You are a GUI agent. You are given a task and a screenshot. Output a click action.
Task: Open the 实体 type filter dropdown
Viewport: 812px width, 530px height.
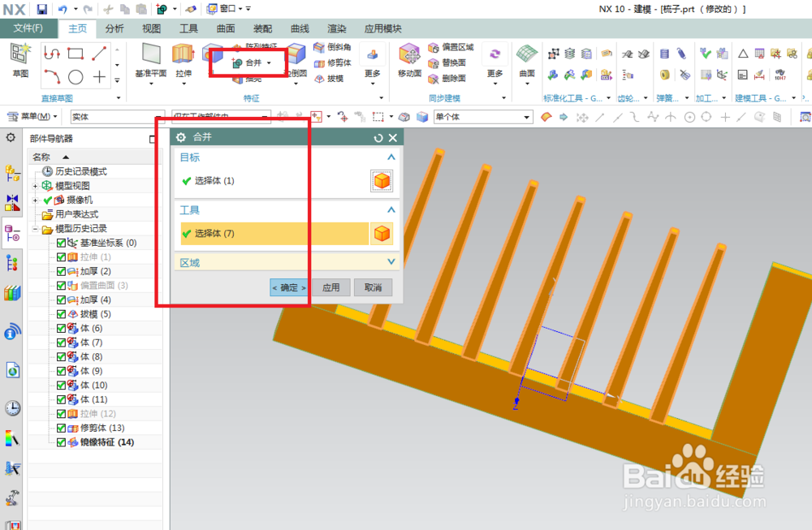(x=118, y=117)
